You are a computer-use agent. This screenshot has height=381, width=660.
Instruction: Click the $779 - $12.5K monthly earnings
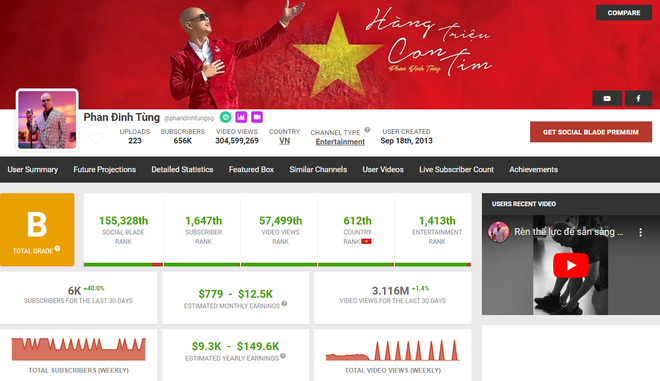236,294
